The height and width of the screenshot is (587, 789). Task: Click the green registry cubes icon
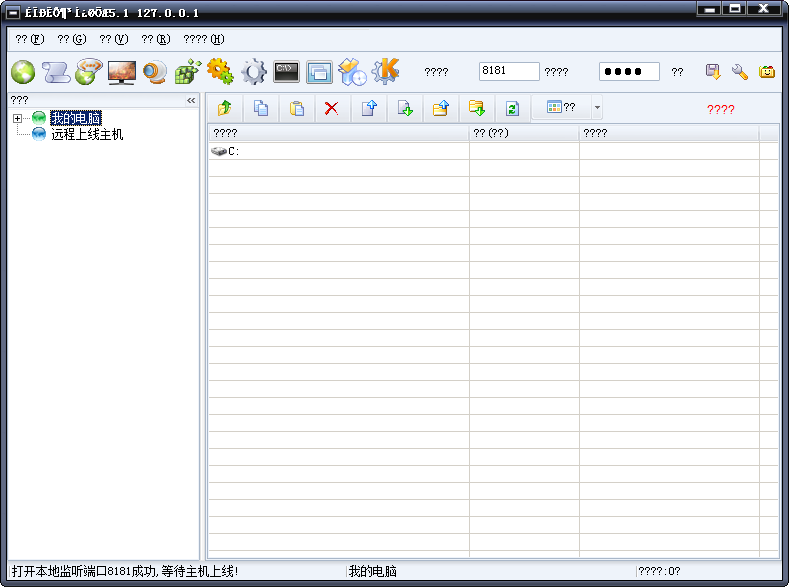tap(187, 72)
